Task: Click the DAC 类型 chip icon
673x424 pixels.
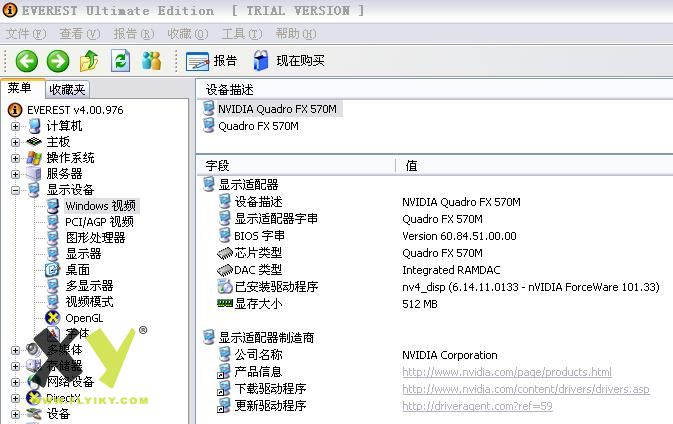Action: coord(225,270)
